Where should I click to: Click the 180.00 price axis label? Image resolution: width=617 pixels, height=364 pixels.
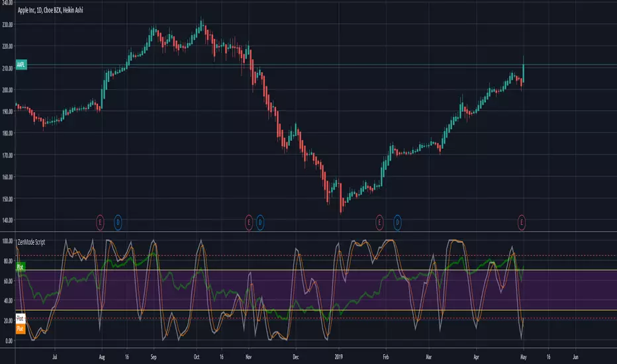tap(7, 133)
